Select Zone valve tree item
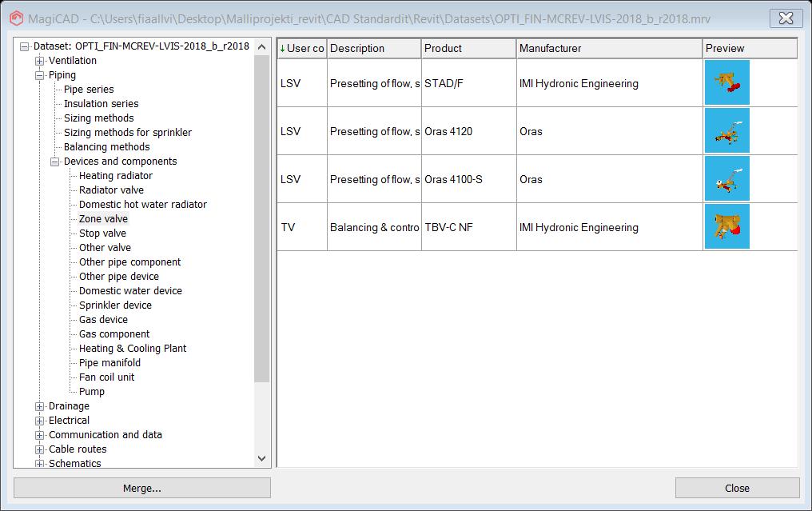 pyautogui.click(x=103, y=219)
